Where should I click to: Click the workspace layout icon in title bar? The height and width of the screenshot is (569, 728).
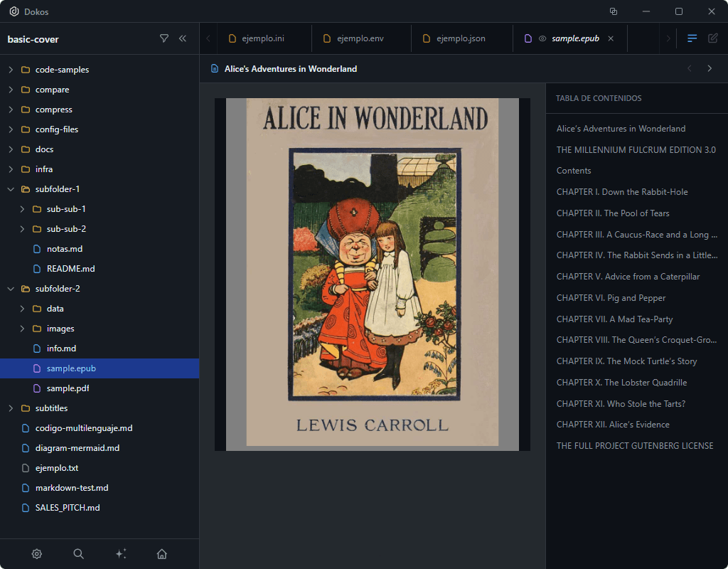[x=613, y=11]
